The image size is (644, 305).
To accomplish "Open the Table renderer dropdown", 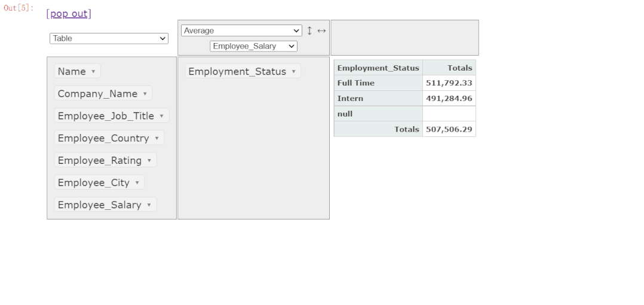I will pos(109,38).
